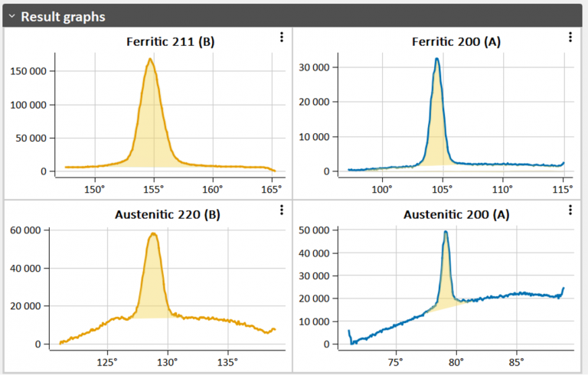The image size is (588, 375).
Task: Click the 135° tick on Austenitic 220 axis
Action: pos(227,361)
